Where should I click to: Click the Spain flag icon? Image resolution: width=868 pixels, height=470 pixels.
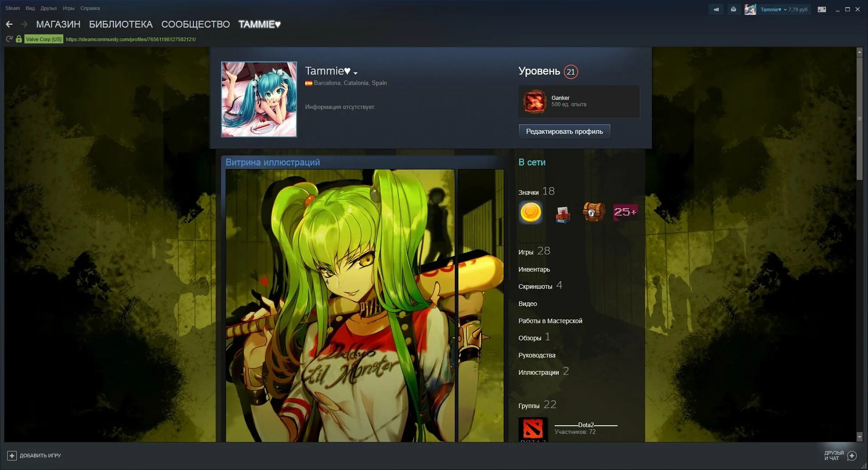309,83
